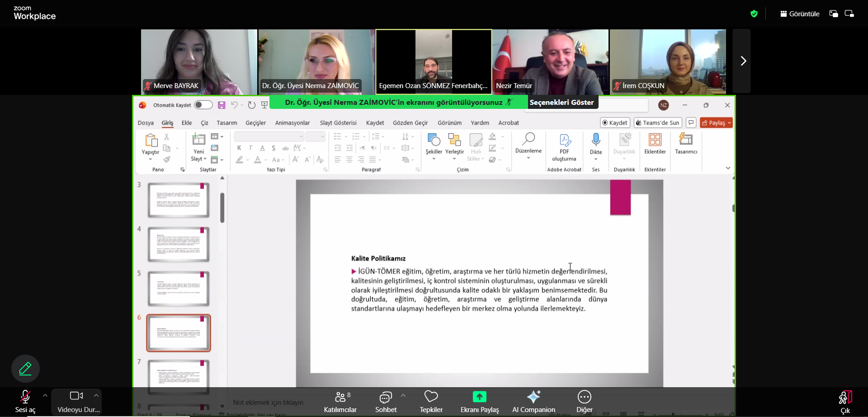
Task: Click the Paylaş share button
Action: 716,123
